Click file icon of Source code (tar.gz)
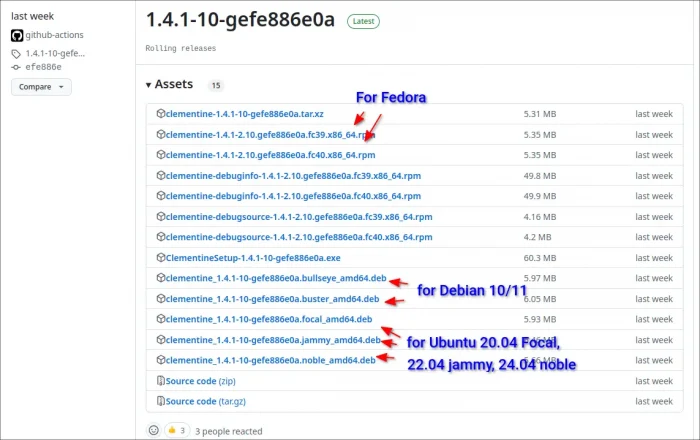The height and width of the screenshot is (440, 700). click(161, 401)
